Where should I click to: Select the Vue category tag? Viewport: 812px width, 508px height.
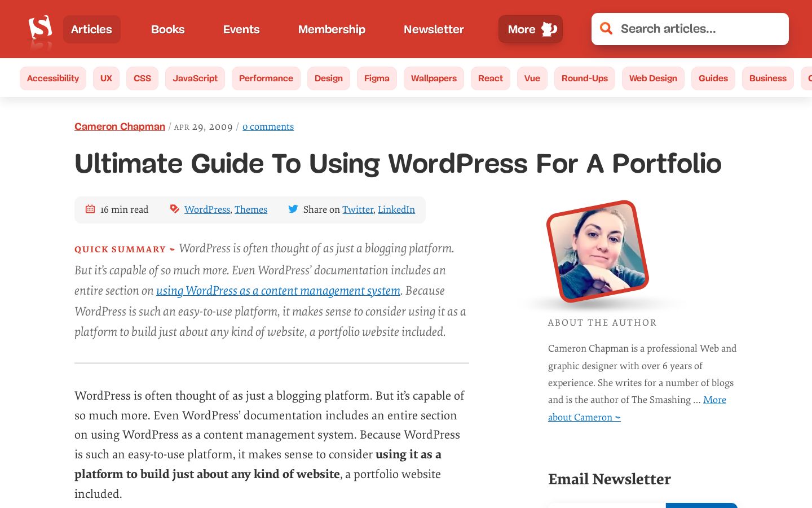[x=532, y=78]
